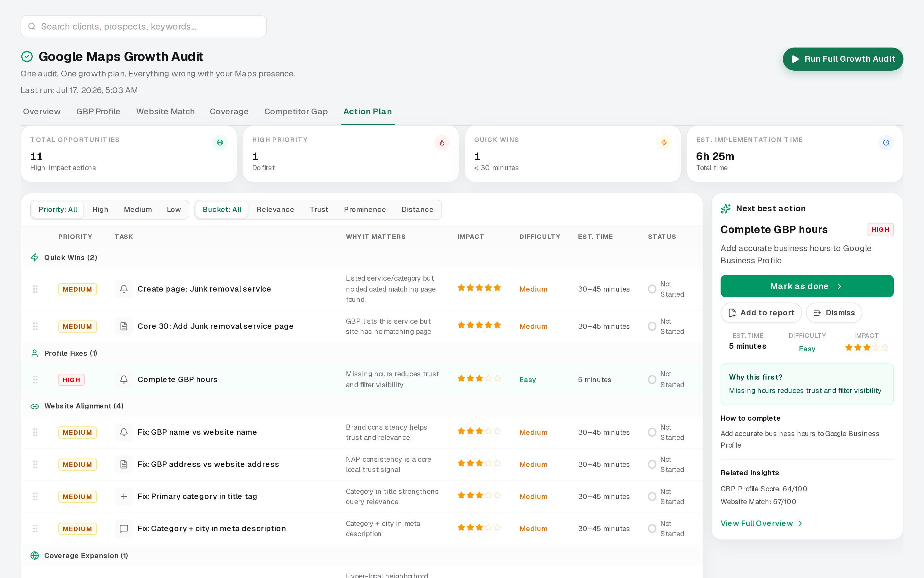The image size is (924, 578).
Task: Click the document icon for Fix: GBP address vs website address
Action: 124,464
